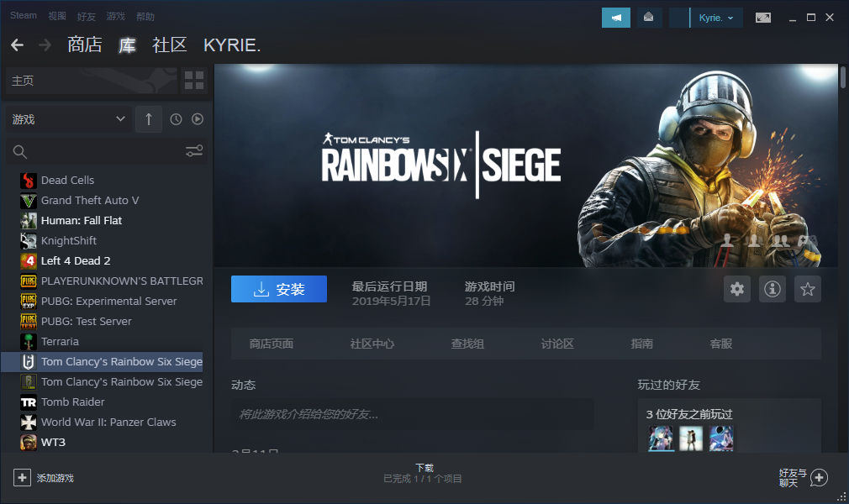Screen dimensions: 849x504
Task: Open first friend avatar thumbnail
Action: tap(661, 438)
